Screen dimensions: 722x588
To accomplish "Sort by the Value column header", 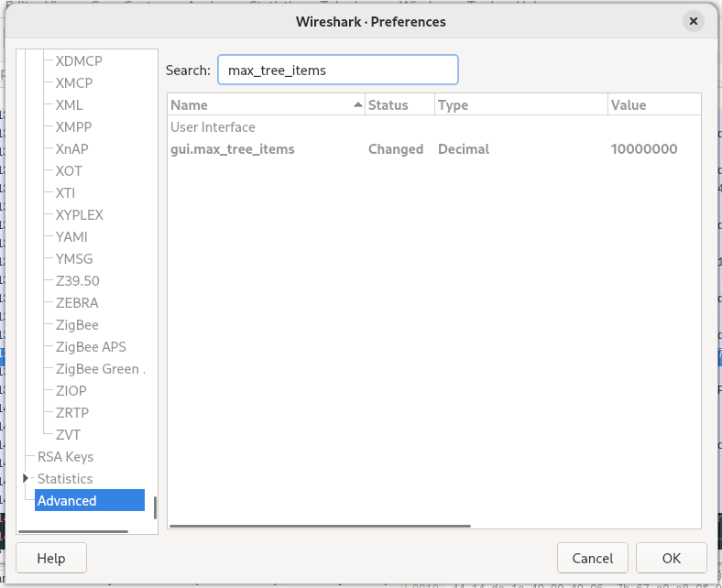I will coord(654,105).
